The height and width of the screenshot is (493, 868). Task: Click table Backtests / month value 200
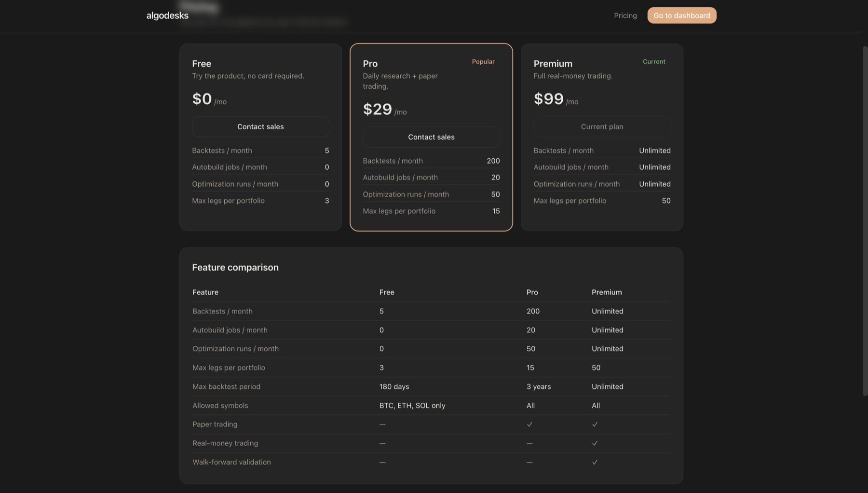[533, 311]
